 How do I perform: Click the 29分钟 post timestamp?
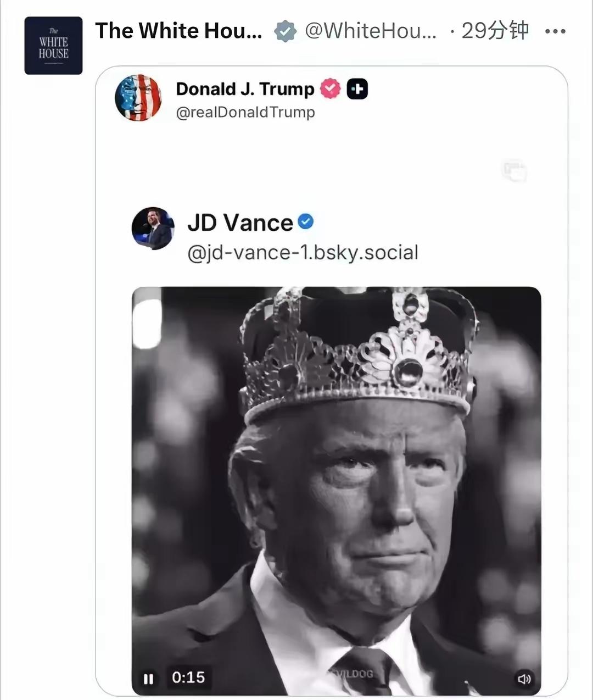click(495, 31)
